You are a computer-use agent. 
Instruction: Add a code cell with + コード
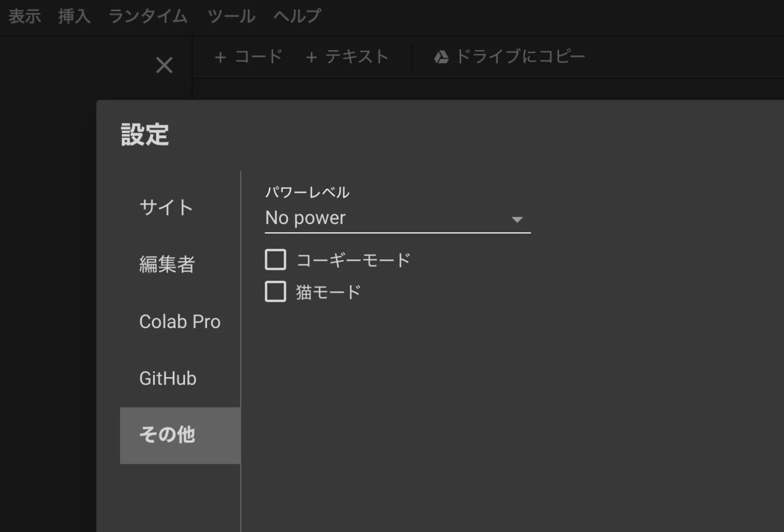click(248, 57)
